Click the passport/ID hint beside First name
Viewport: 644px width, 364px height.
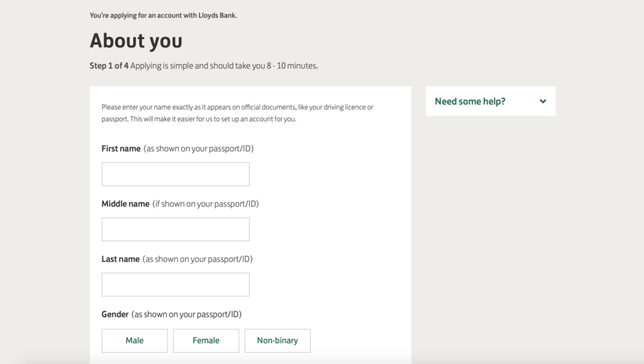click(199, 149)
